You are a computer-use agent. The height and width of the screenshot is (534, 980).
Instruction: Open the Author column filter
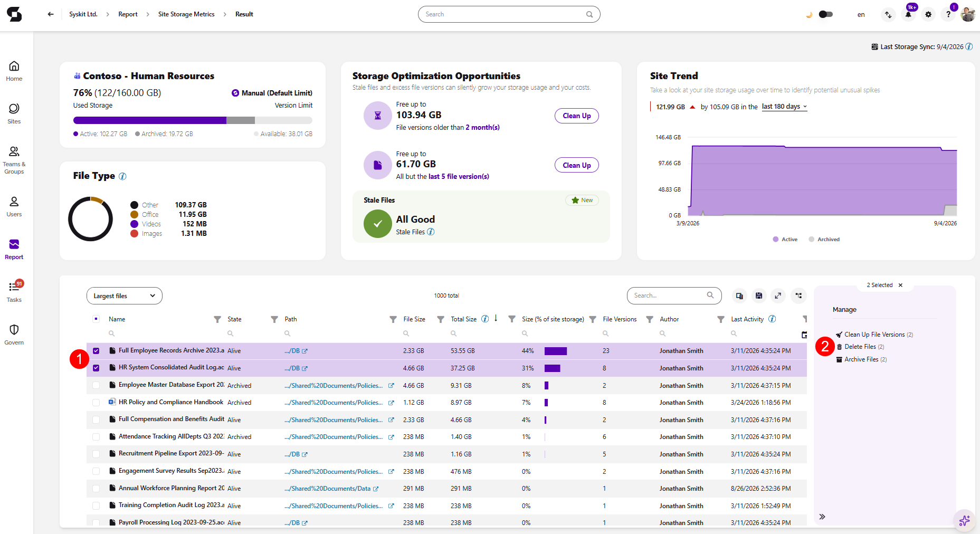(x=721, y=319)
